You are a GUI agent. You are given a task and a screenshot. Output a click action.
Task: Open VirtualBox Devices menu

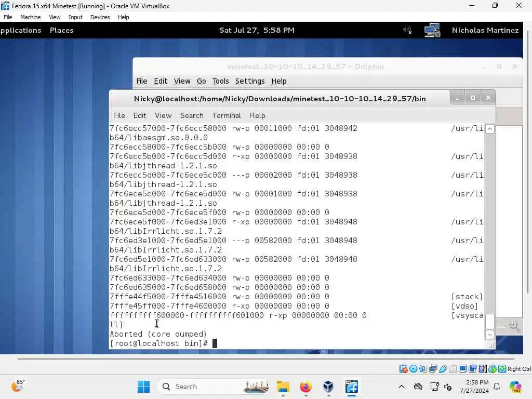pyautogui.click(x=100, y=17)
